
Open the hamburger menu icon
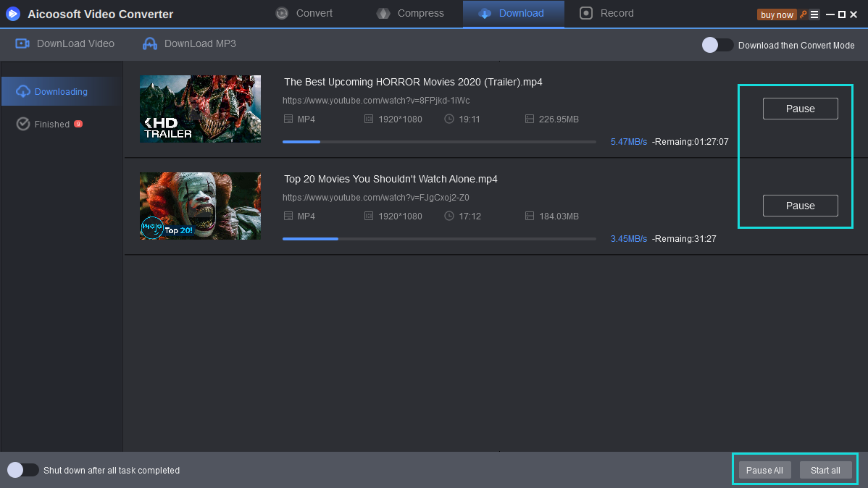coord(814,15)
